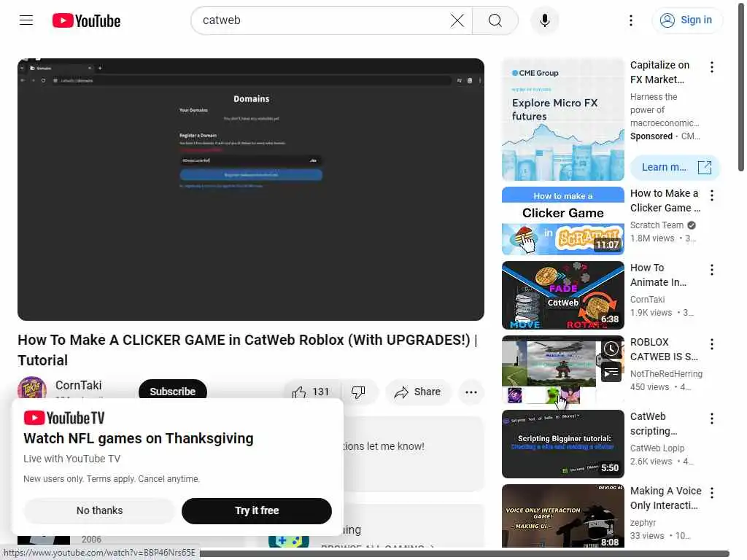Open the hamburger guide menu
Image resolution: width=747 pixels, height=560 pixels.
tap(26, 20)
